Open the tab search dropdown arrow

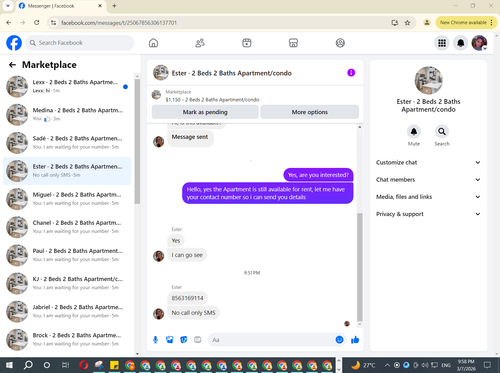pos(8,6)
